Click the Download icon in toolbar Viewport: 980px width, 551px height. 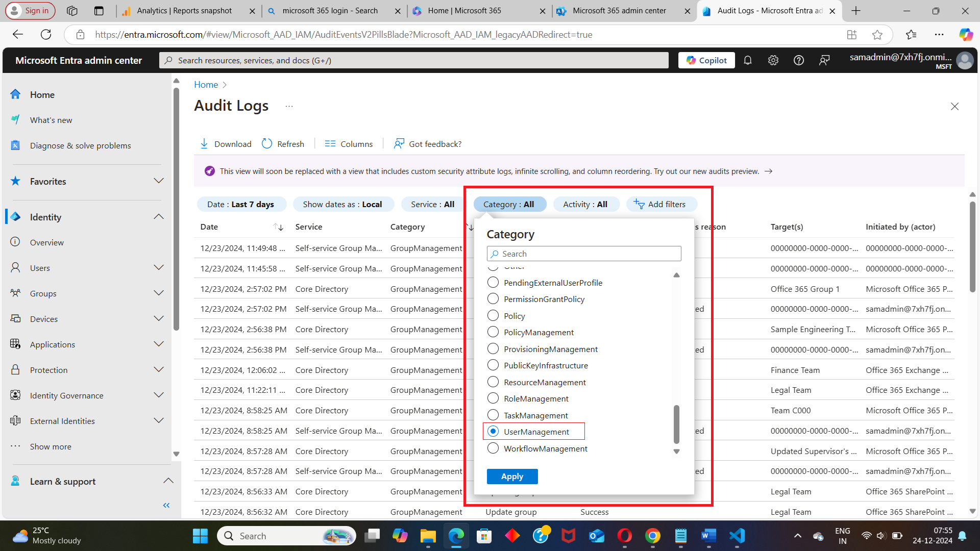point(204,144)
